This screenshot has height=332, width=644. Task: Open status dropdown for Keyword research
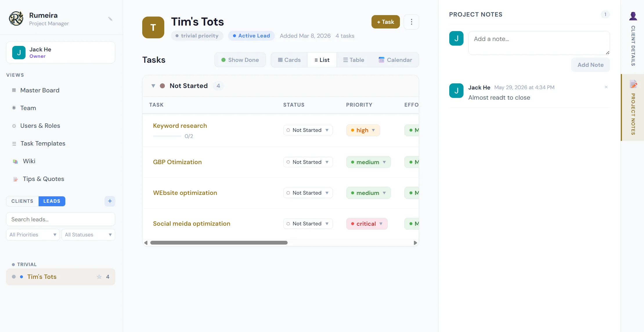pos(308,130)
